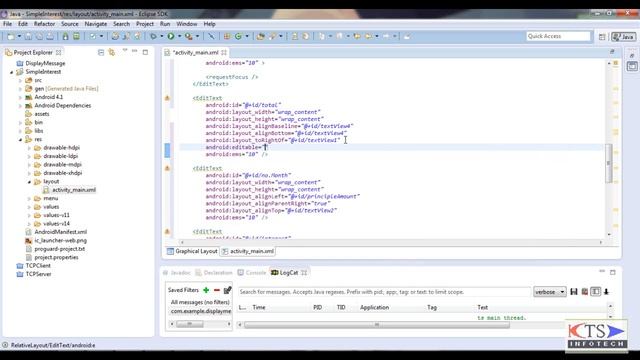The width and height of the screenshot is (640, 360).
Task: Open the Debug dropdown arrow
Action: pyautogui.click(x=162, y=36)
